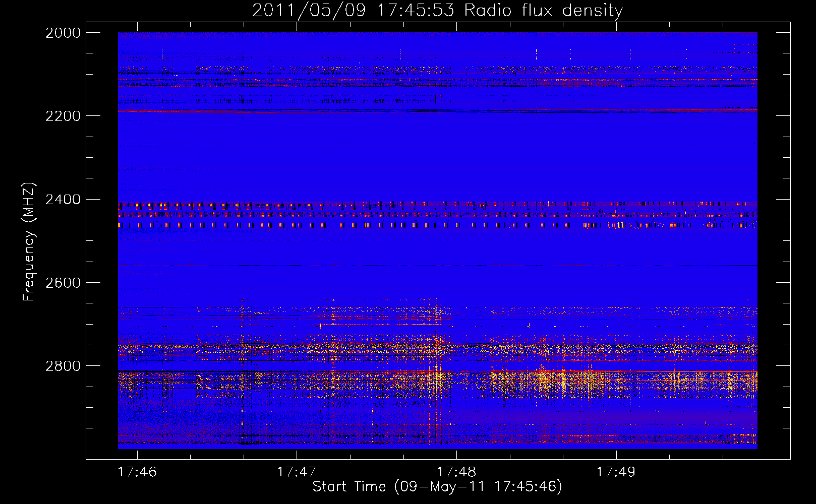Click the 17:46 time tick label
The height and width of the screenshot is (504, 816).
click(x=137, y=472)
